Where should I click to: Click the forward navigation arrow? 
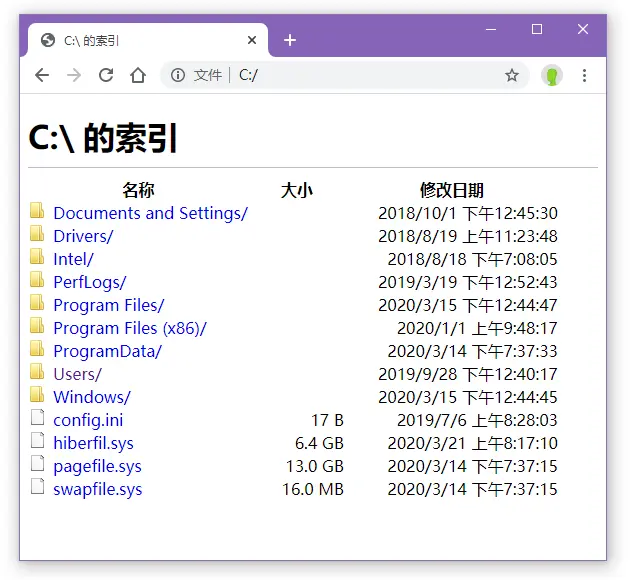(x=74, y=75)
